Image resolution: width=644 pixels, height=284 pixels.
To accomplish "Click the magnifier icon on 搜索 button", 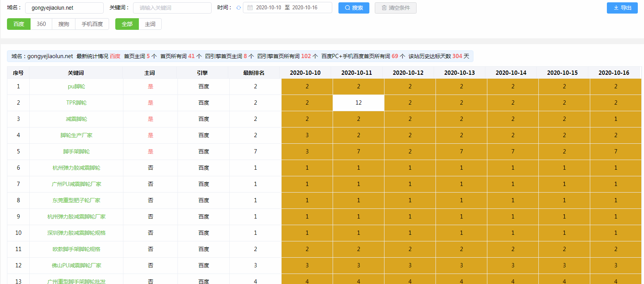I will click(347, 8).
